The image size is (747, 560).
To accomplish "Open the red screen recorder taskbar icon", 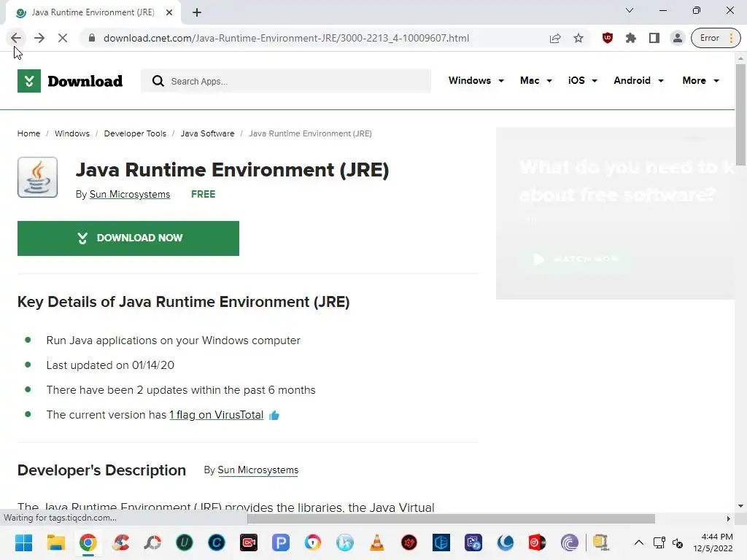I will click(x=249, y=542).
